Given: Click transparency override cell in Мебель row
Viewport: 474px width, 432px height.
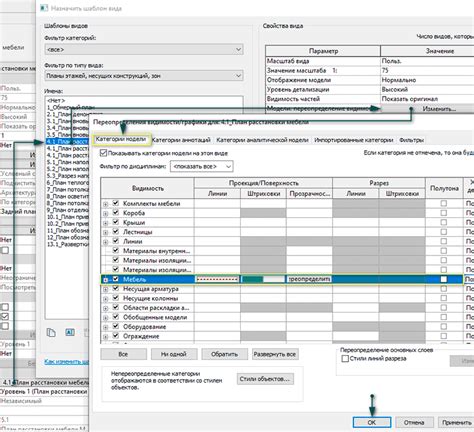Looking at the screenshot, I should (309, 279).
